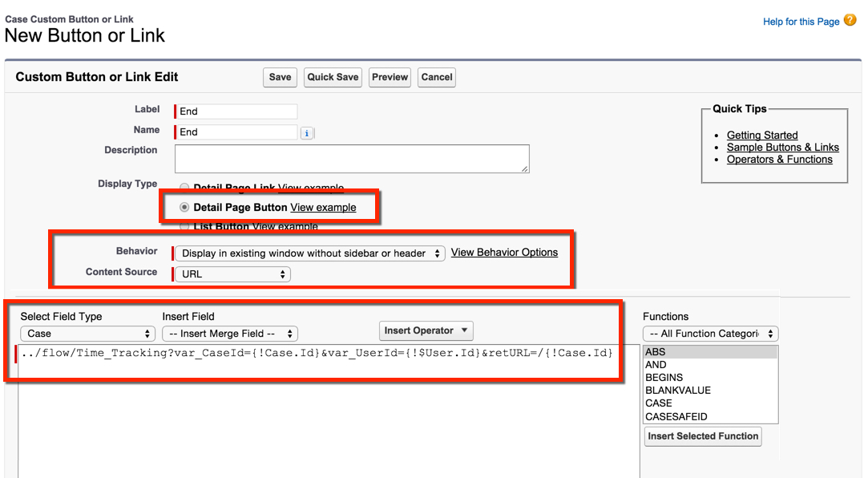Screen dimensions: 868x478
Task: Expand the Content Source dropdown
Action: (x=232, y=274)
